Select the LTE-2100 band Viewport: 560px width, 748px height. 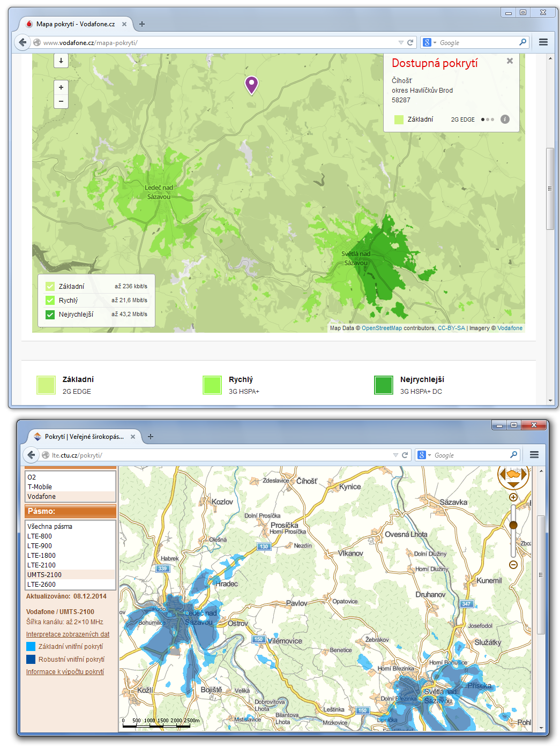[71, 565]
